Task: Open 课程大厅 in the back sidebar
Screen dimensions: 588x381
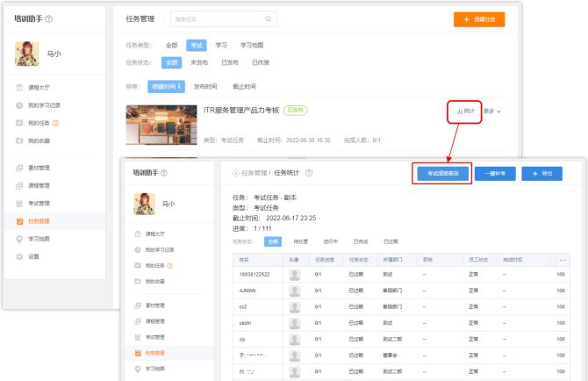Action: pos(39,88)
